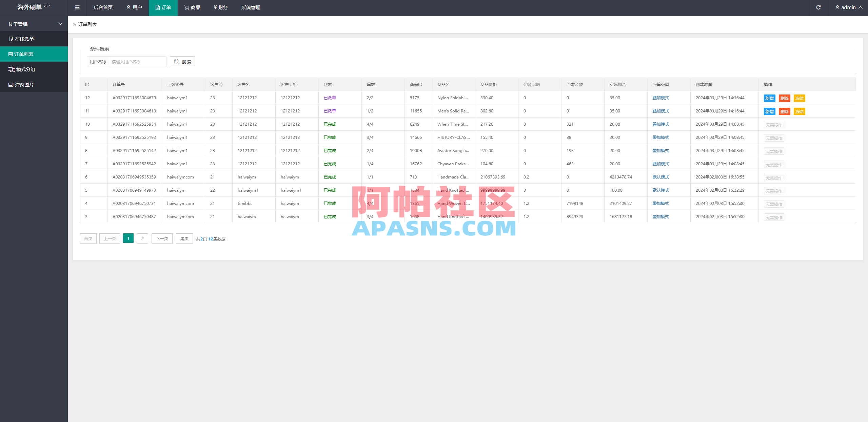Click the hamburger sidebar collapse icon
Screen dimensions: 868x422
[x=77, y=7]
